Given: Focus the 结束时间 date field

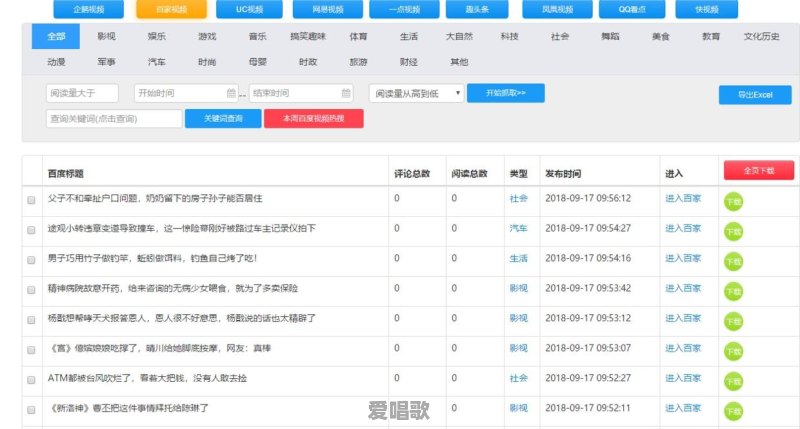Looking at the screenshot, I should (301, 93).
